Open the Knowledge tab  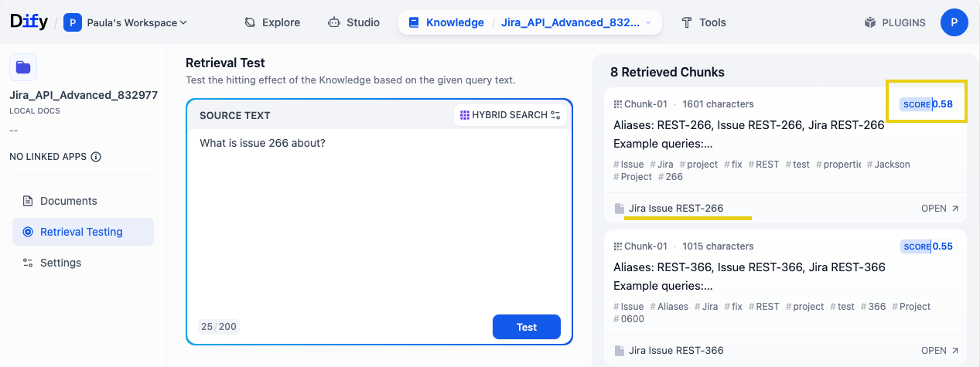[446, 22]
